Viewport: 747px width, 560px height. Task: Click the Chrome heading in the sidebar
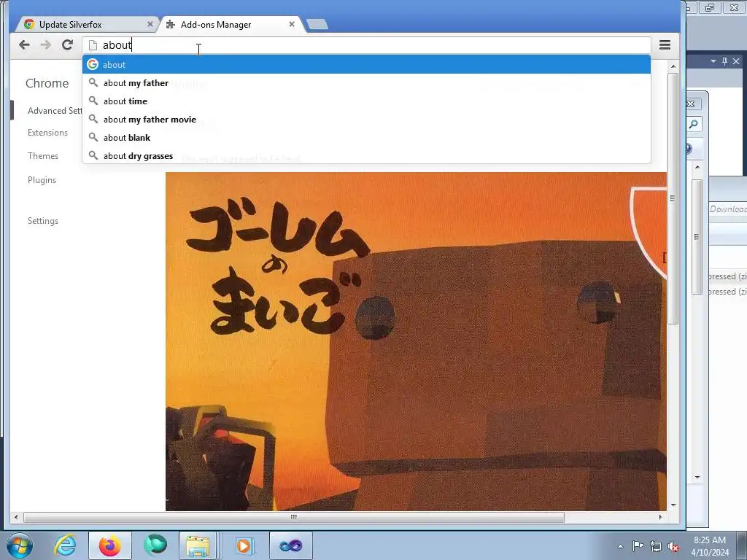click(47, 83)
